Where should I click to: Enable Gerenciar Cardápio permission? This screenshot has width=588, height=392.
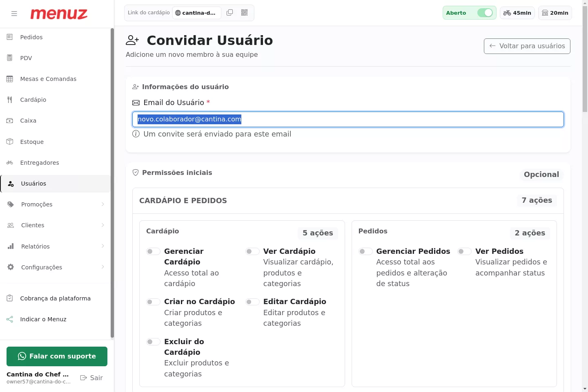153,251
